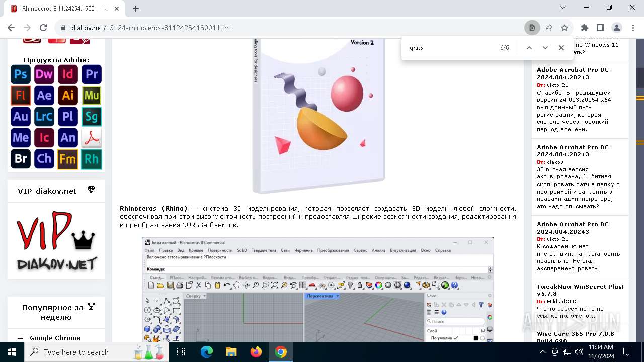Screen dimensions: 644x362
Task: Open File Explorer from taskbar
Action: [x=231, y=352]
